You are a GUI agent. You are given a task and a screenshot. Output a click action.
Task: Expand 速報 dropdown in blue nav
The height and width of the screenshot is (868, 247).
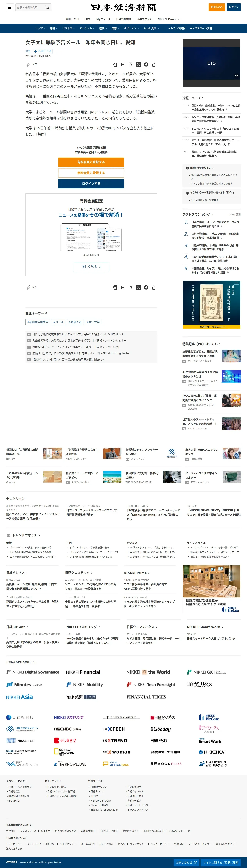53,28
